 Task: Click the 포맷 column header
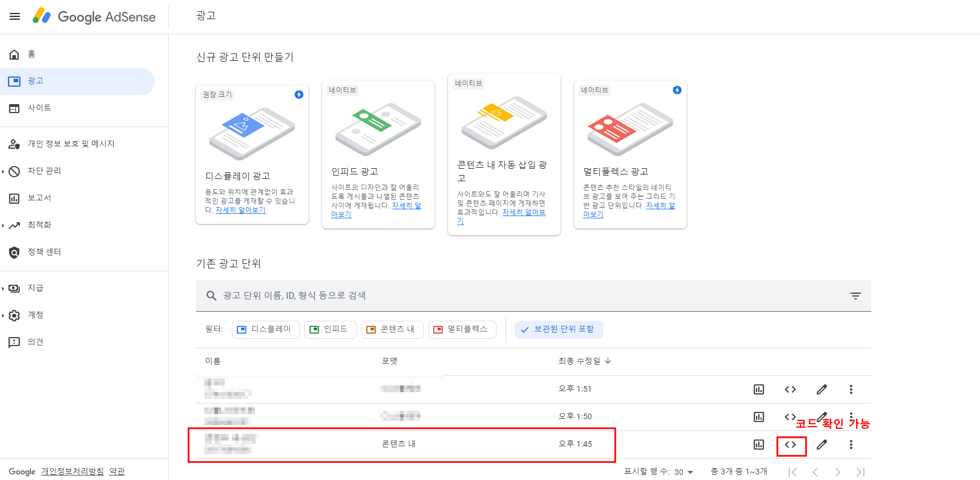pos(390,361)
